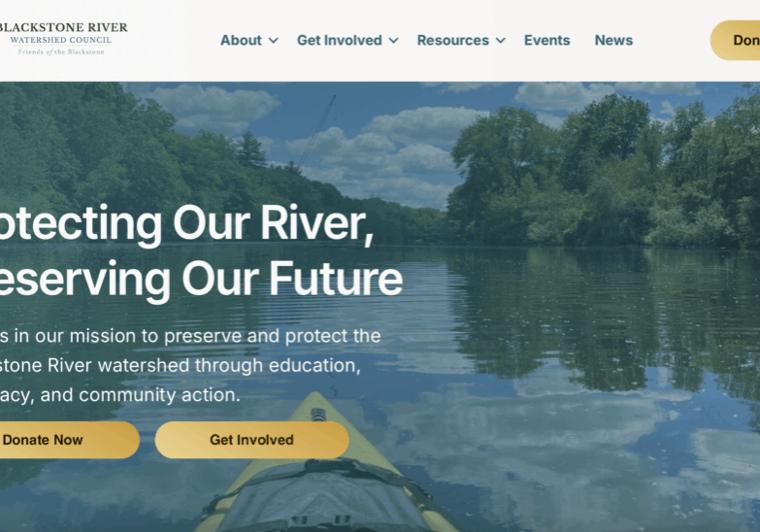This screenshot has height=532, width=760.
Task: Go to the News page
Action: point(613,40)
